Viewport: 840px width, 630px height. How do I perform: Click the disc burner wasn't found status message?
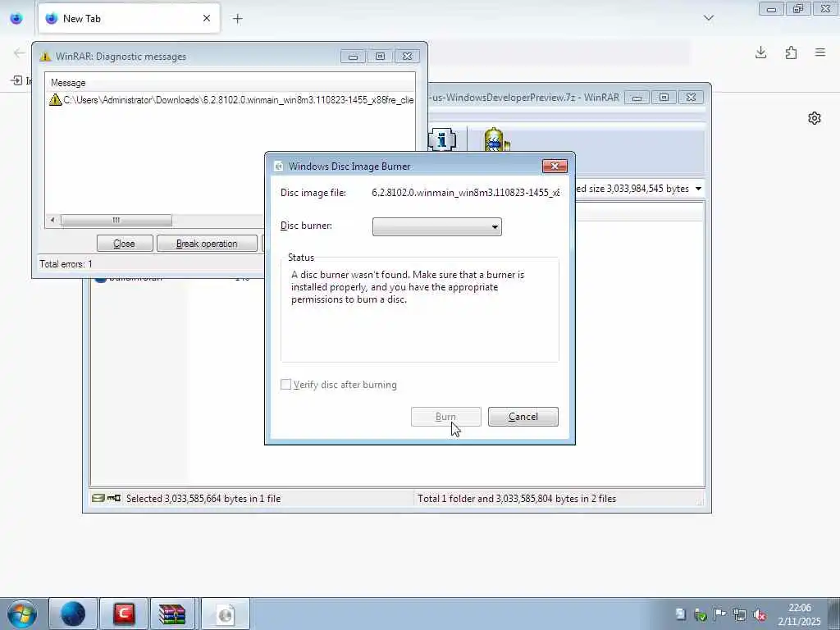click(408, 287)
